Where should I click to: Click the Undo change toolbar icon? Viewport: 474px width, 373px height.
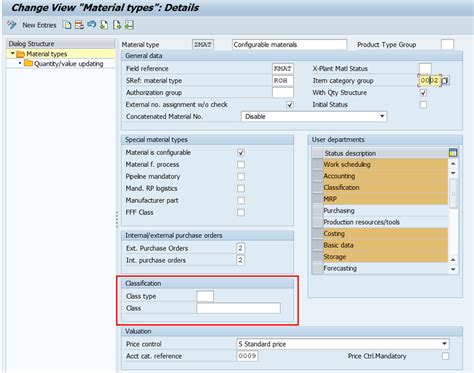pos(91,25)
